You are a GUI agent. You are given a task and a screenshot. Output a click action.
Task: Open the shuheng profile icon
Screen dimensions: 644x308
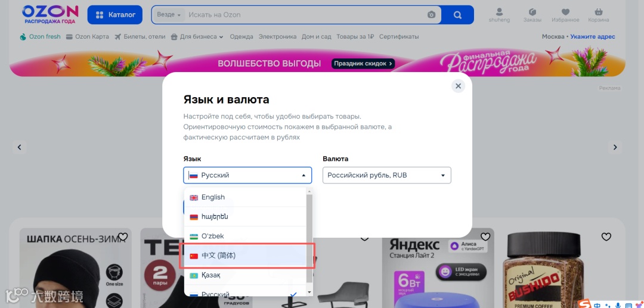coord(499,15)
